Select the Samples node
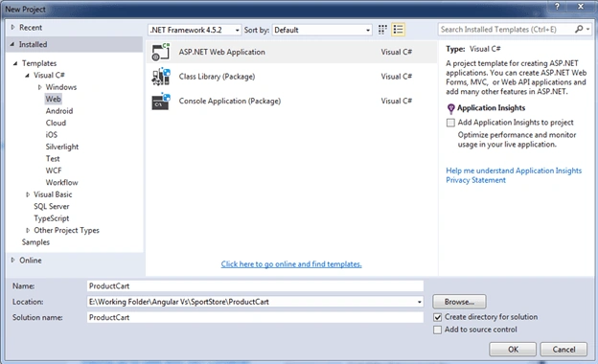The image size is (598, 364). pos(35,242)
